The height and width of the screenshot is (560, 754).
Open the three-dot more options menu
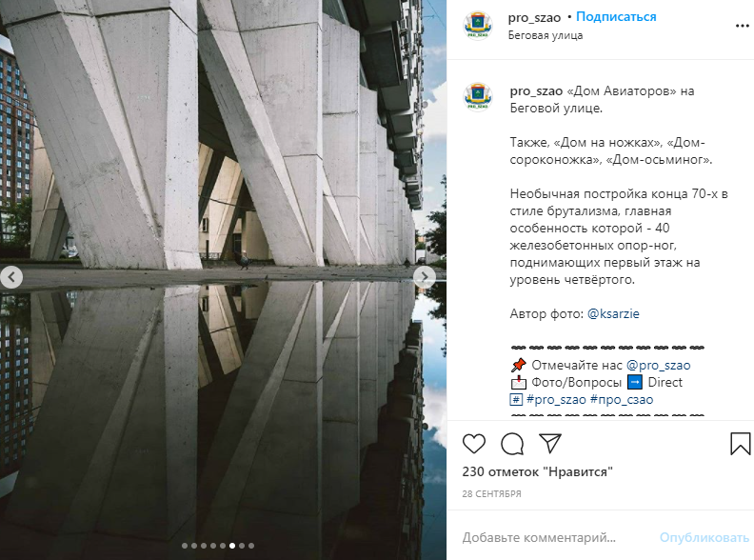tap(742, 26)
